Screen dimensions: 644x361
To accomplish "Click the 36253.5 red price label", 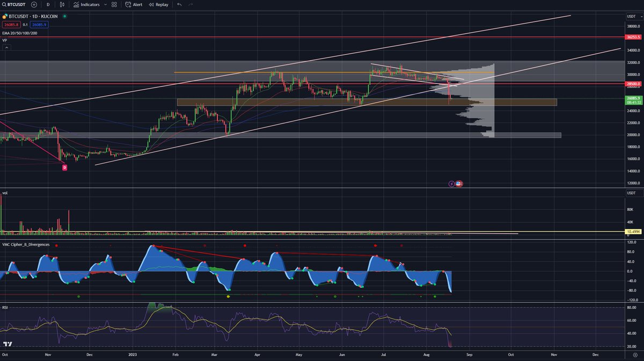I will 634,38.
